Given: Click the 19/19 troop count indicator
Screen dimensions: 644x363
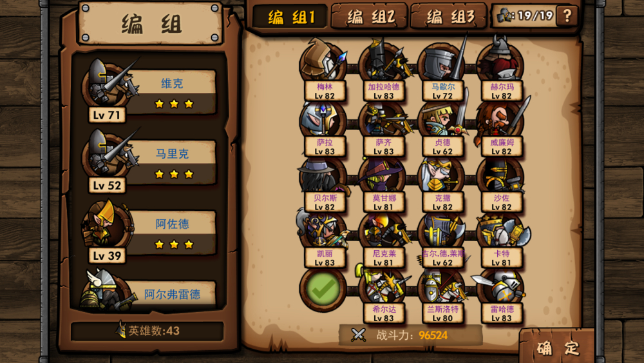Looking at the screenshot, I should click(x=524, y=16).
